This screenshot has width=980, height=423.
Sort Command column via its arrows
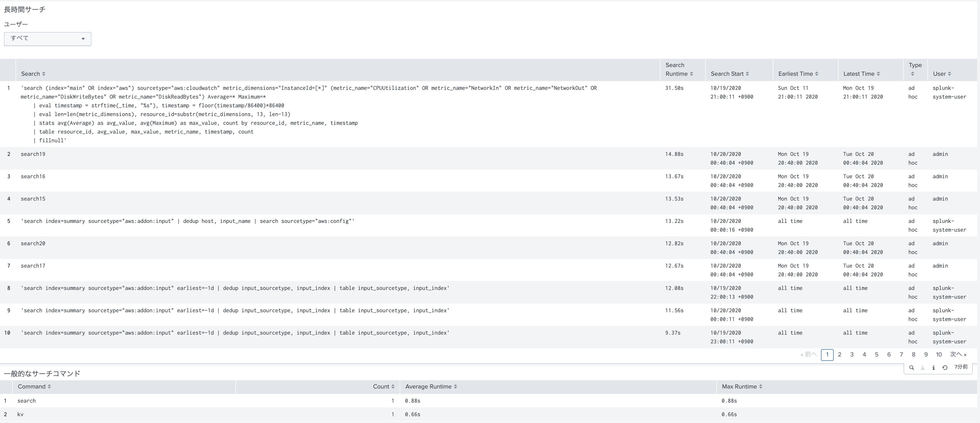click(x=49, y=387)
